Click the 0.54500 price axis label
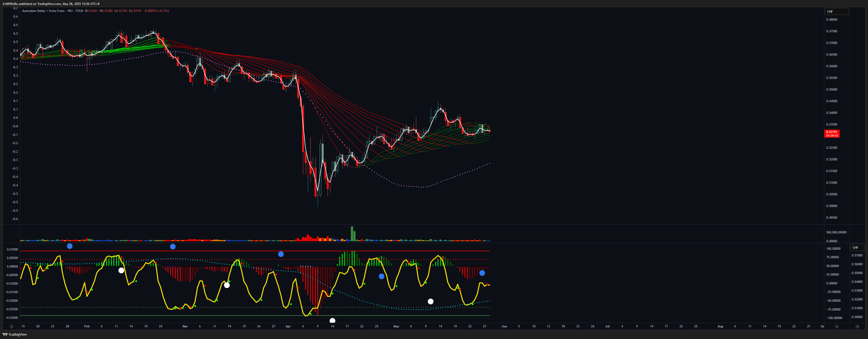Viewport: 868px width, 339px height. click(832, 101)
